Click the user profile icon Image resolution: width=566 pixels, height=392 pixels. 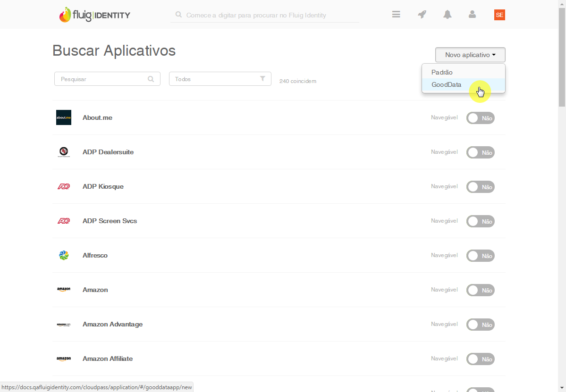click(472, 15)
